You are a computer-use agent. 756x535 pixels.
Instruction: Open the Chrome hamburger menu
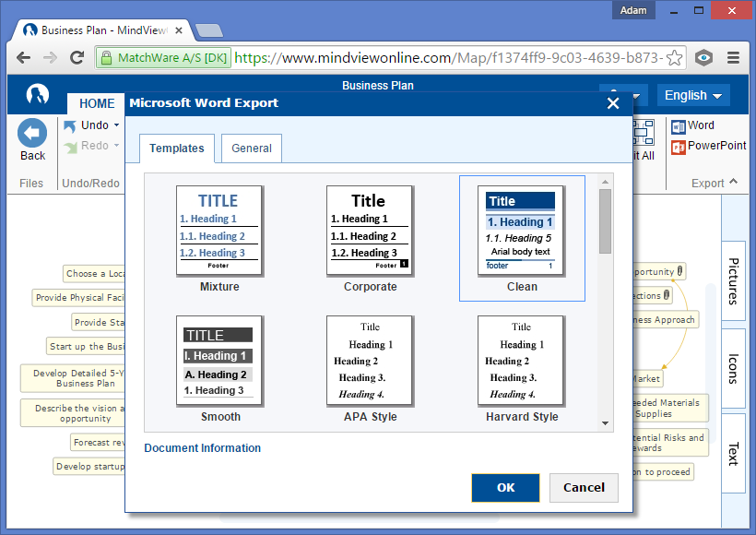733,58
